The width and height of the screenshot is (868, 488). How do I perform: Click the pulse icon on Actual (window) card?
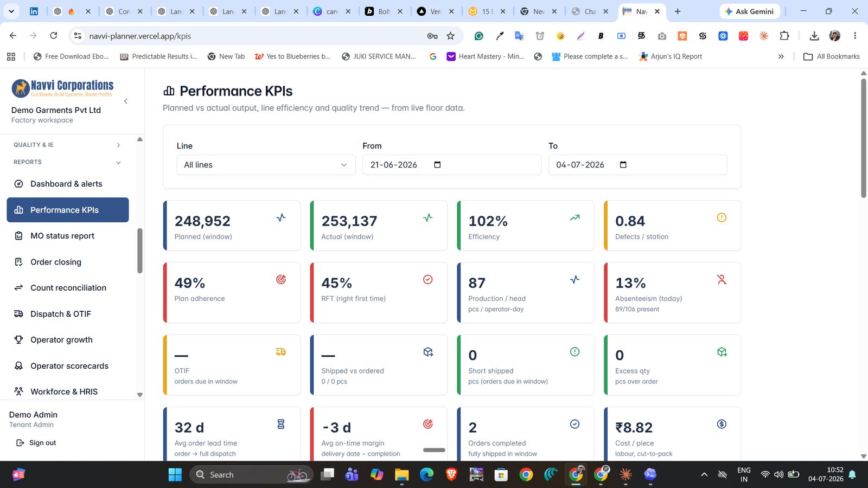pos(428,217)
